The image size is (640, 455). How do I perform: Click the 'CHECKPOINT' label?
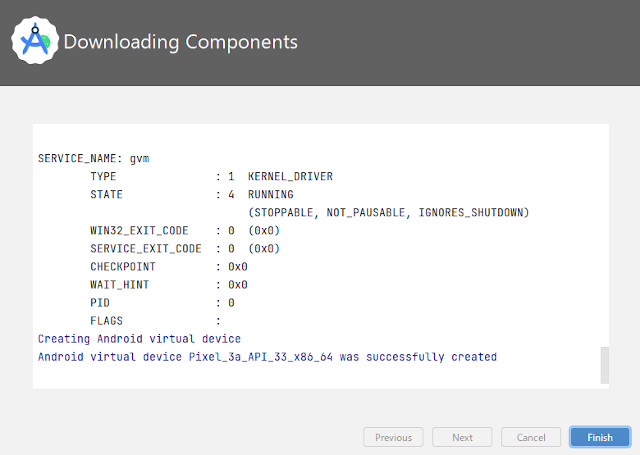click(123, 266)
